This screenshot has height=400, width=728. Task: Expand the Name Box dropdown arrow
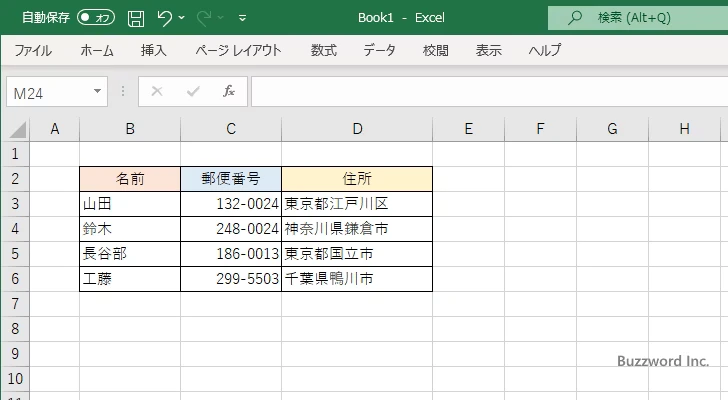click(x=98, y=91)
